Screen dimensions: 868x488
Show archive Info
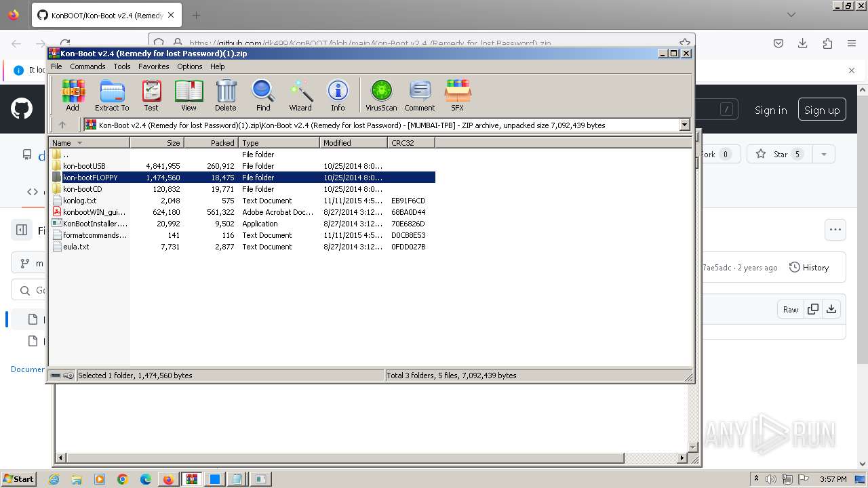pyautogui.click(x=338, y=95)
